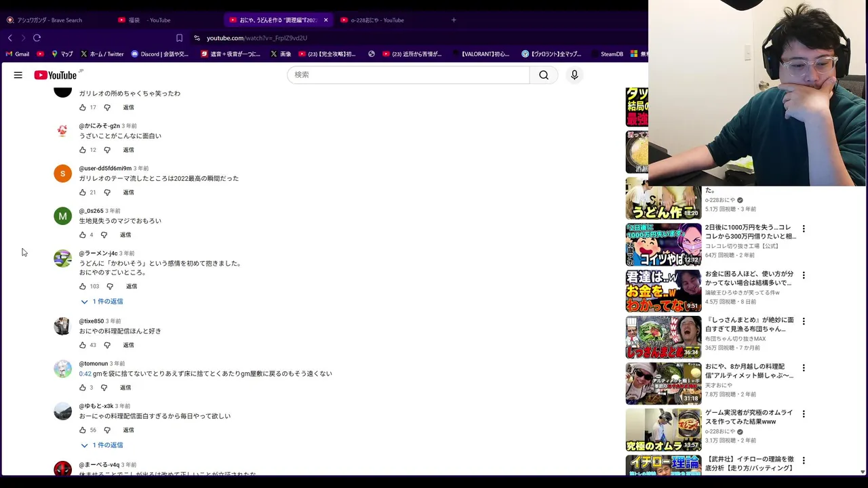This screenshot has height=488, width=868.
Task: Open the うどん作 recommended video thumbnail
Action: (x=663, y=199)
